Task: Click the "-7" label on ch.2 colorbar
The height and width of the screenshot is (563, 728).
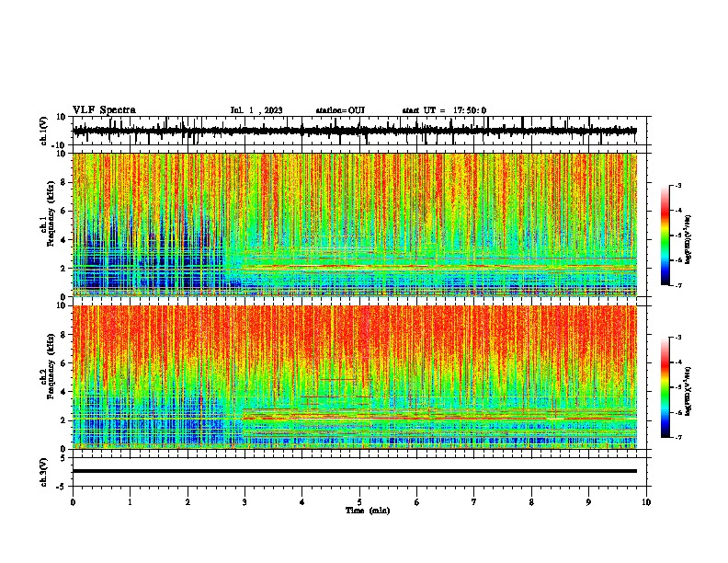Action: point(677,437)
